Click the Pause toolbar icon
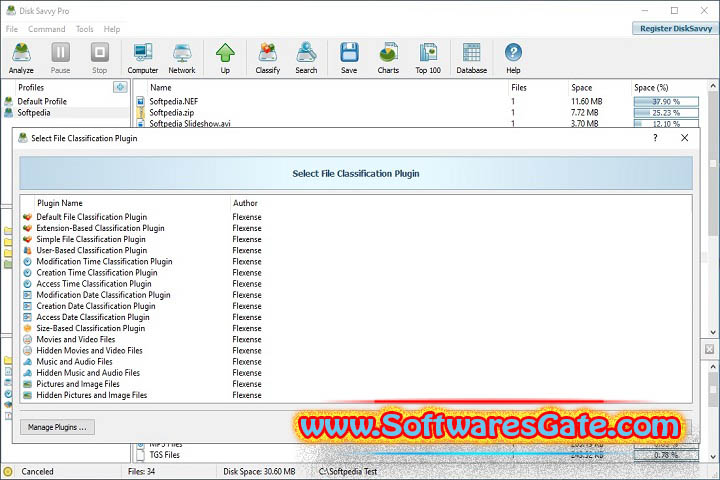This screenshot has height=480, width=720. click(60, 58)
